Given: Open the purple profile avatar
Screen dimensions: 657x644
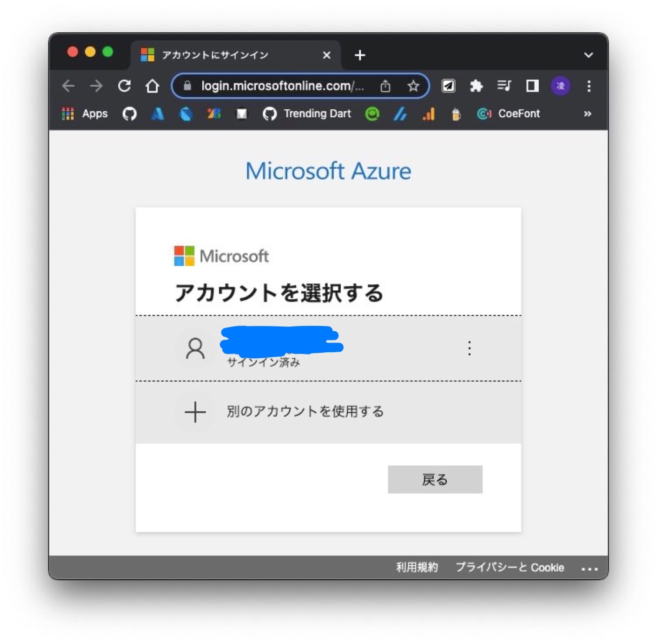Looking at the screenshot, I should pyautogui.click(x=560, y=86).
